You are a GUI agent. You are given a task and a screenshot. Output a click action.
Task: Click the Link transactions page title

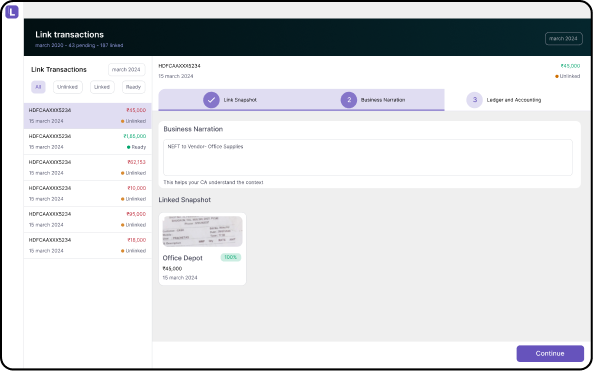(70, 34)
